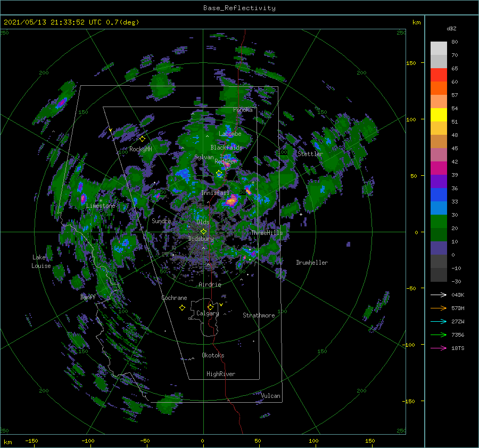479x448 pixels.
Task: Click the Okotoks label
Action: click(x=213, y=355)
